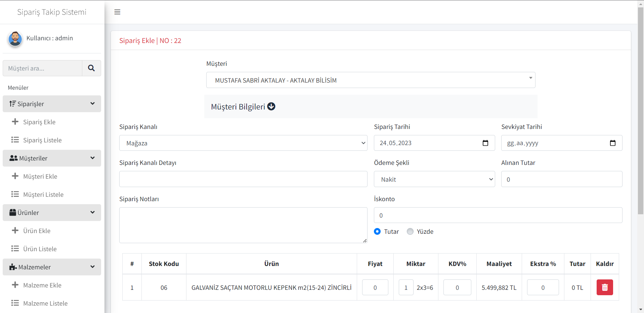Open the Sipariş Tarihi calendar picker icon
The height and width of the screenshot is (313, 644).
pos(485,143)
